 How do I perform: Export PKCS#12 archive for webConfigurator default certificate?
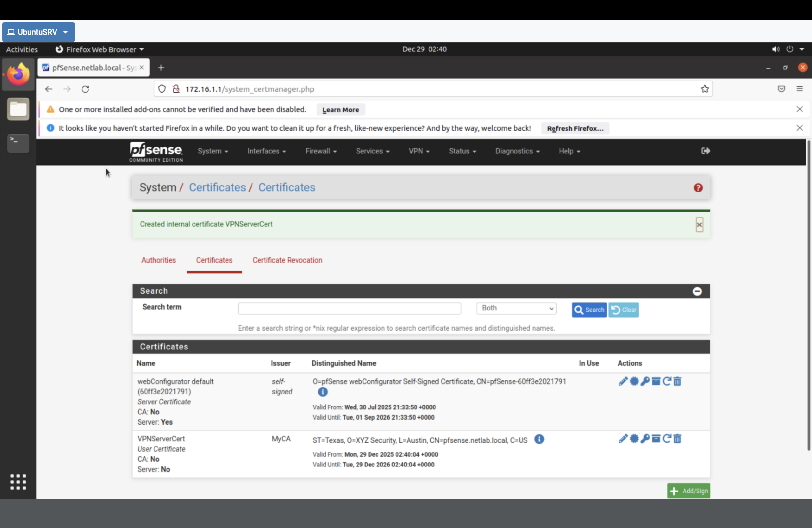click(x=656, y=381)
